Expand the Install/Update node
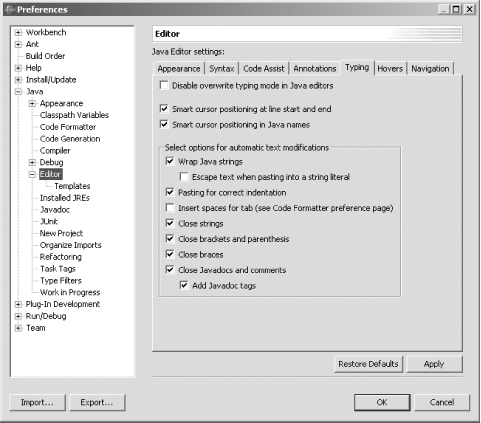Screen dimensions: 481x423 coord(18,80)
